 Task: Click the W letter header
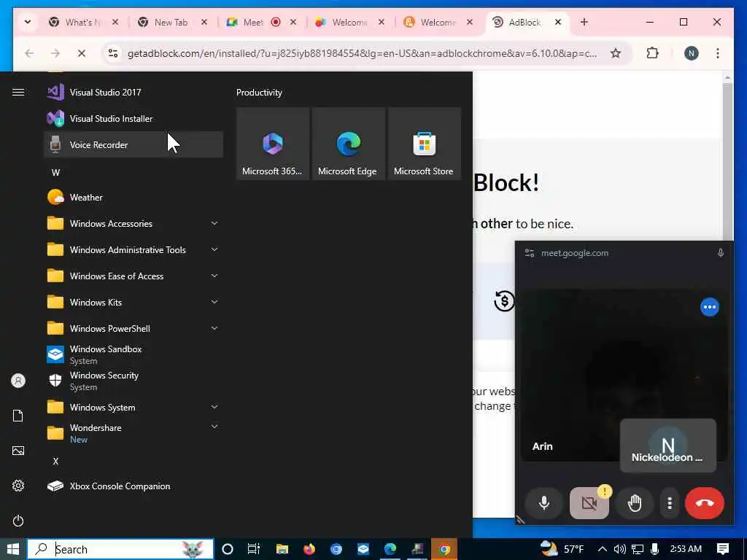(x=55, y=172)
